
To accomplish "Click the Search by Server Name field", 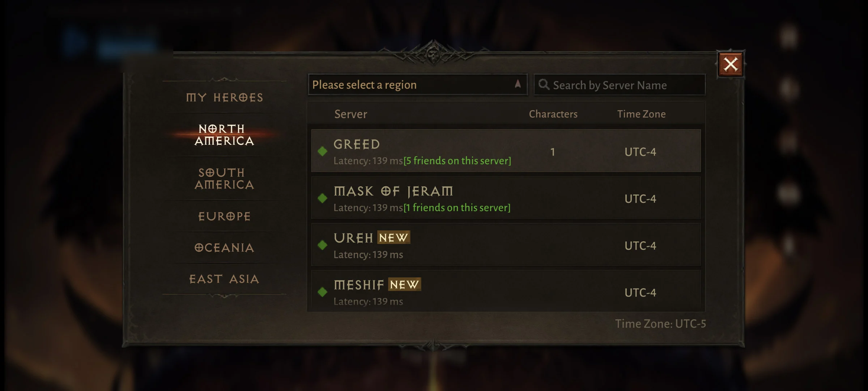I will coord(619,84).
